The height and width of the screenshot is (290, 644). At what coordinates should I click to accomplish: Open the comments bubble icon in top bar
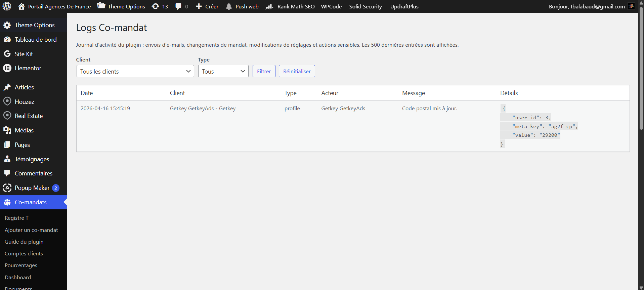coord(178,6)
